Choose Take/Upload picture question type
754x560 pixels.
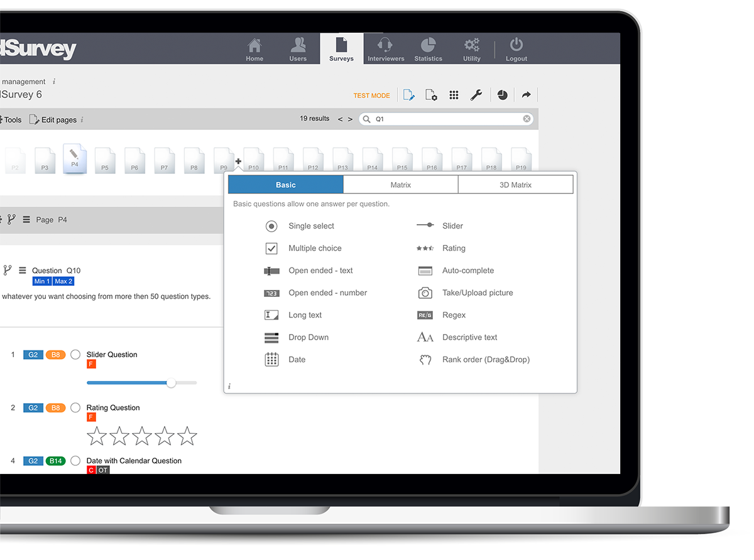tap(465, 293)
